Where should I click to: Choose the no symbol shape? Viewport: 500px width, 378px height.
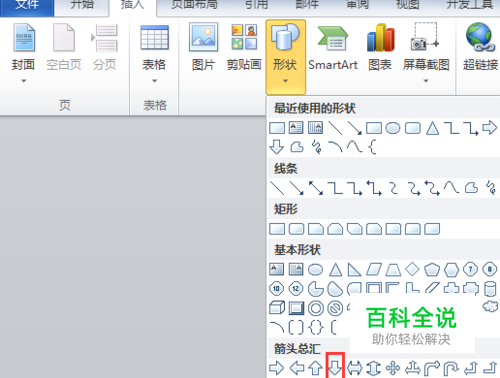click(335, 308)
